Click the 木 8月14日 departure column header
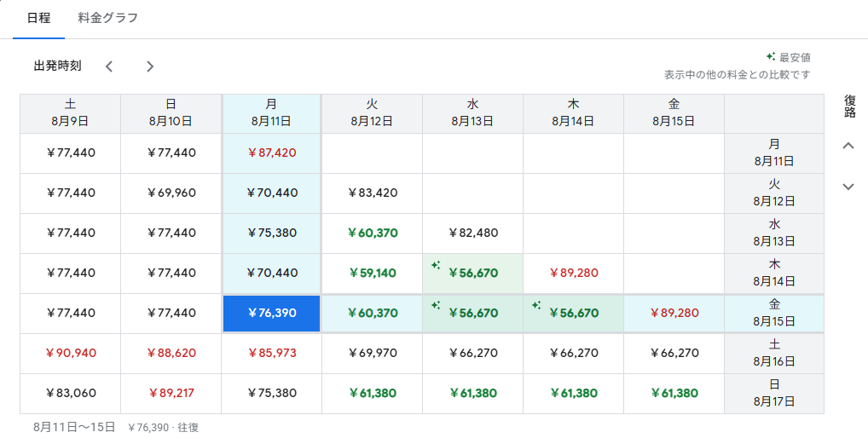 click(x=574, y=113)
